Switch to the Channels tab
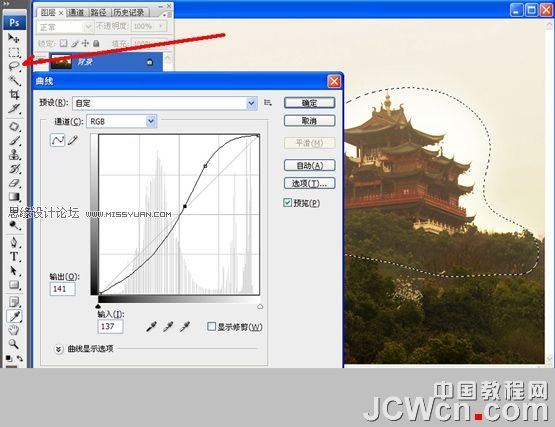This screenshot has height=427, width=555. point(76,13)
